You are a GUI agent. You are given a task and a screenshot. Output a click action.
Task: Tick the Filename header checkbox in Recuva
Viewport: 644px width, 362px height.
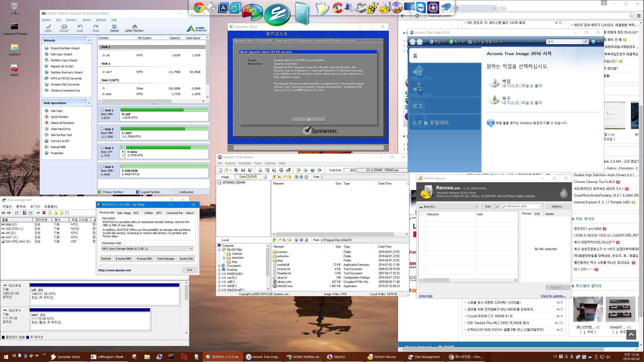422,214
